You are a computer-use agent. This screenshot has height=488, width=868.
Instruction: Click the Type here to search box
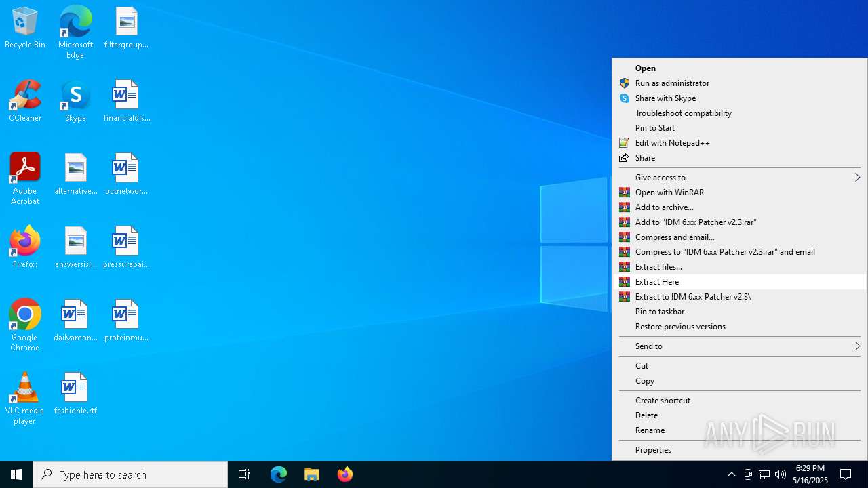point(130,474)
